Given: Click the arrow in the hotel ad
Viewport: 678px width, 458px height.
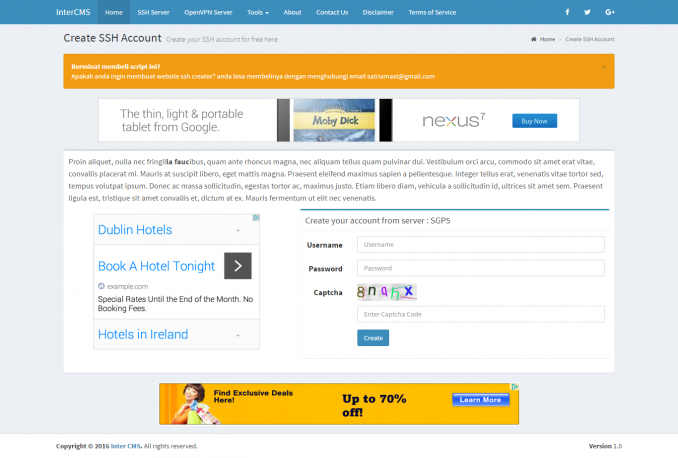Looking at the screenshot, I should pos(237,266).
